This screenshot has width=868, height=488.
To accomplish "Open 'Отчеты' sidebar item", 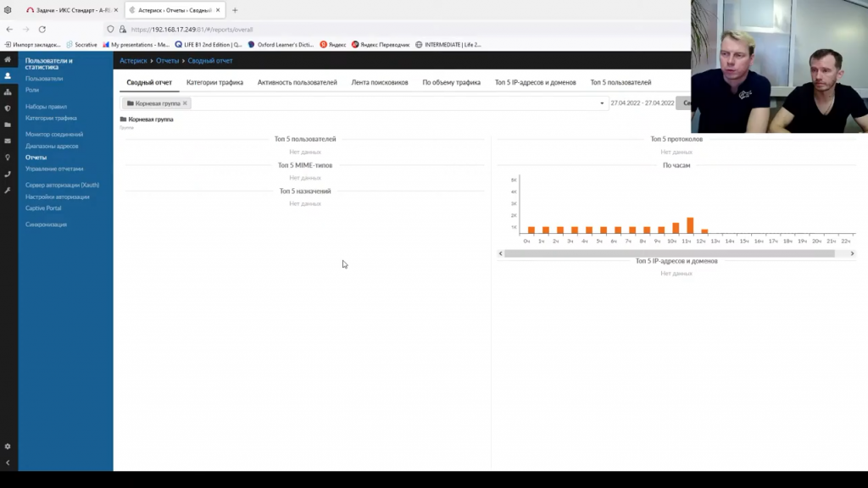I will tap(36, 158).
